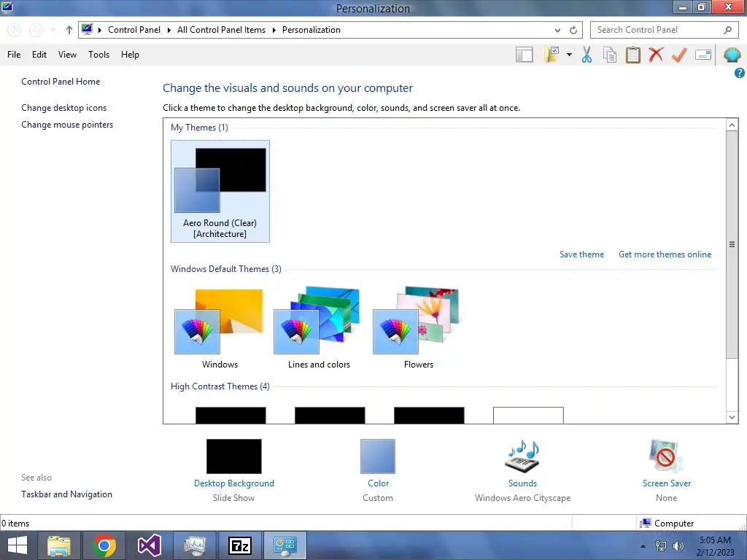This screenshot has height=560, width=747.
Task: Select the Windows default theme
Action: click(x=220, y=329)
